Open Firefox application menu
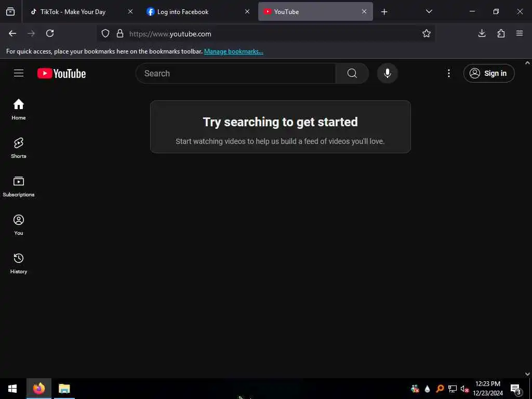Screen dimensions: 532x399 pyautogui.click(x=520, y=33)
